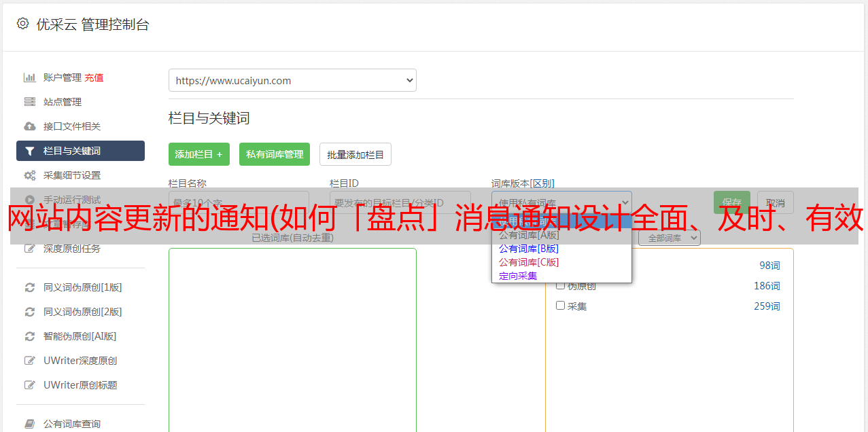Click the refresh icon for 同义词伪原创[1版]

pos(29,287)
